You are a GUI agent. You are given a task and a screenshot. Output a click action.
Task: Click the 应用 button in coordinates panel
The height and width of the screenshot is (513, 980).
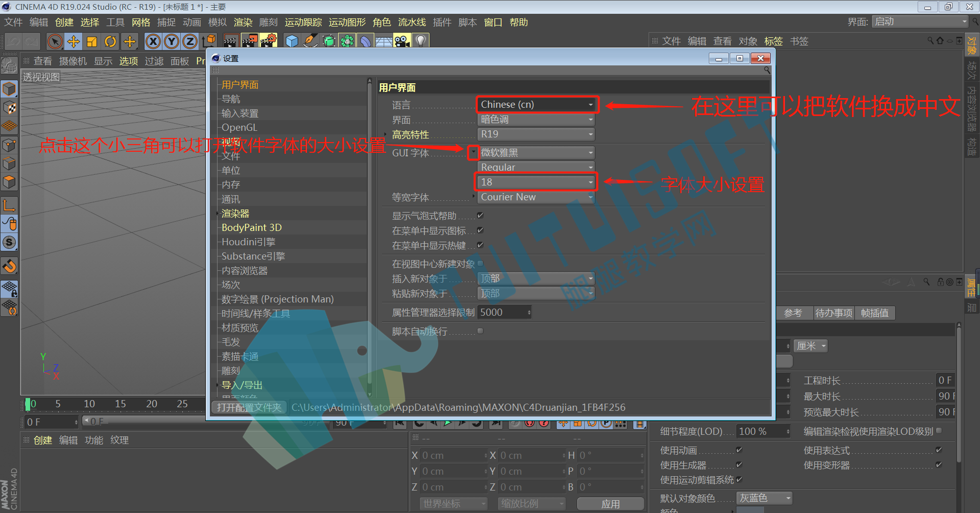(x=610, y=504)
